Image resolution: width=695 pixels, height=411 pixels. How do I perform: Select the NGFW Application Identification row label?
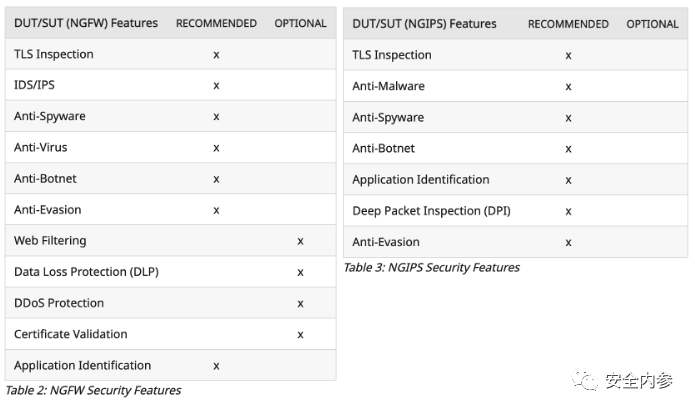click(x=82, y=365)
